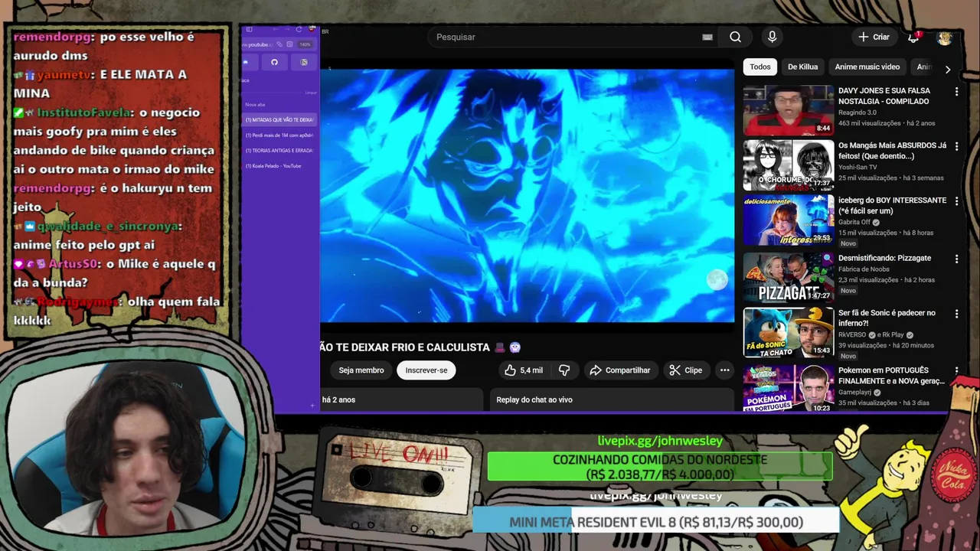Click the Clipe button
Image resolution: width=980 pixels, height=551 pixels.
(x=685, y=370)
